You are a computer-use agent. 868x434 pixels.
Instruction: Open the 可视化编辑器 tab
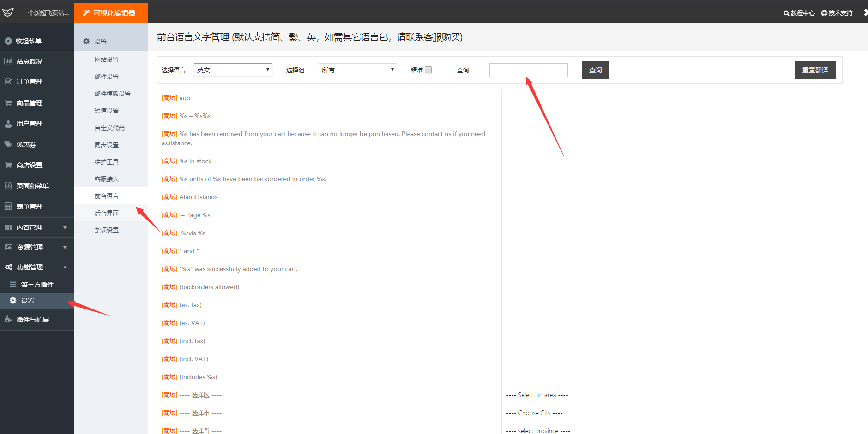pyautogui.click(x=111, y=13)
